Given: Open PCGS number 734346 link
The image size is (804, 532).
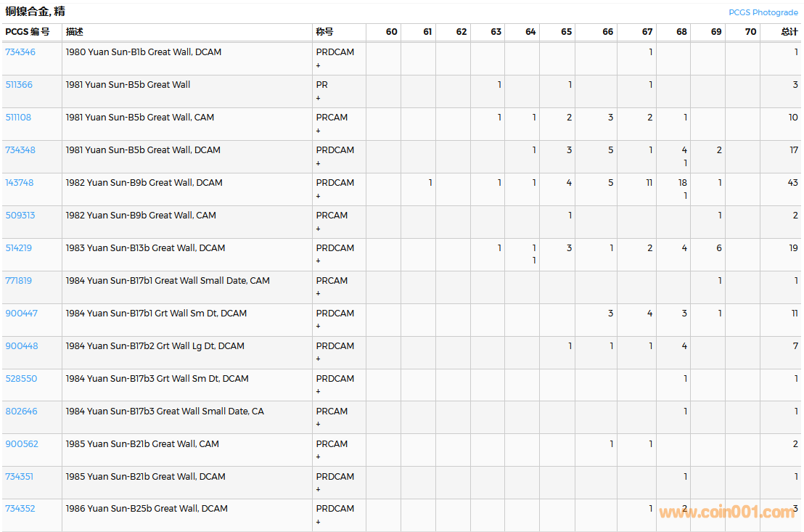Looking at the screenshot, I should [x=20, y=52].
